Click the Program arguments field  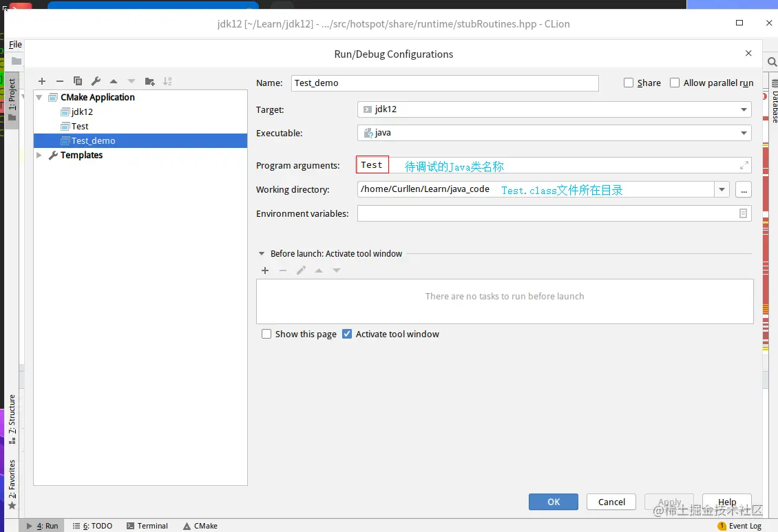pyautogui.click(x=554, y=165)
